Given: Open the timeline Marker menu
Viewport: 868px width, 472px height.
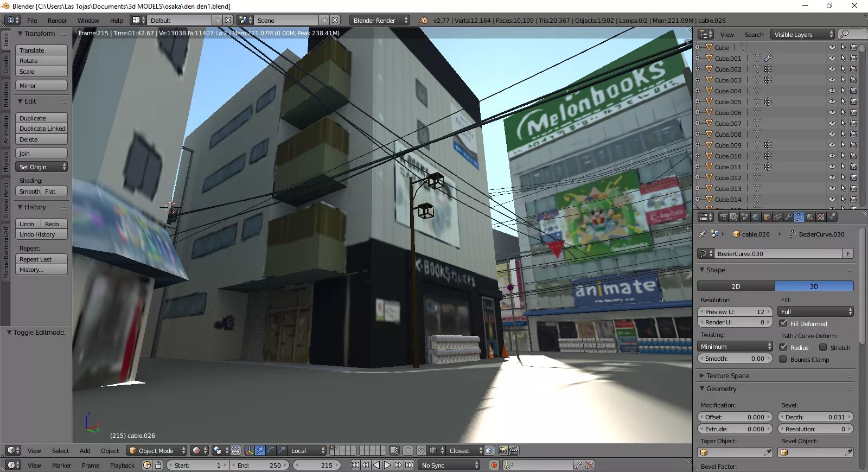Looking at the screenshot, I should (61, 465).
